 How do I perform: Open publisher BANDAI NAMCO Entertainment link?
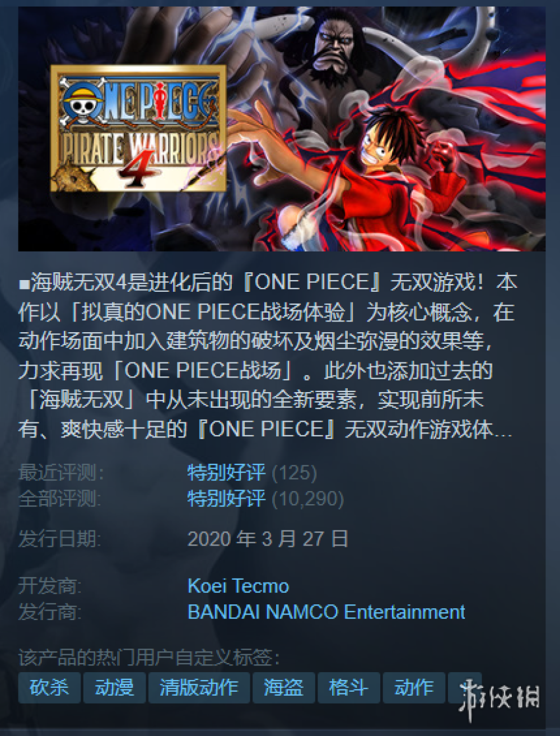point(326,612)
